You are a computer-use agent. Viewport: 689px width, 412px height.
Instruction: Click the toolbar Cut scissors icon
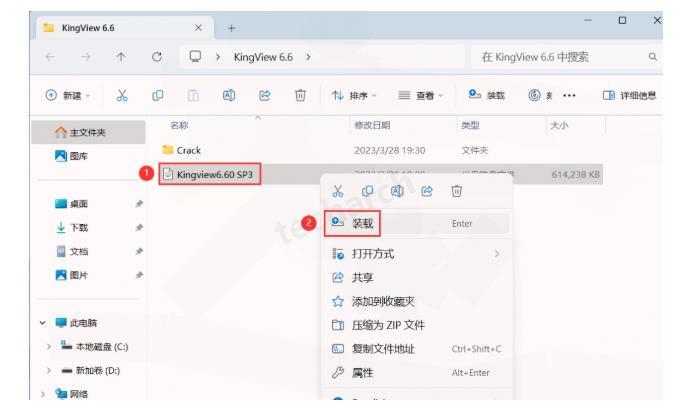click(x=122, y=95)
